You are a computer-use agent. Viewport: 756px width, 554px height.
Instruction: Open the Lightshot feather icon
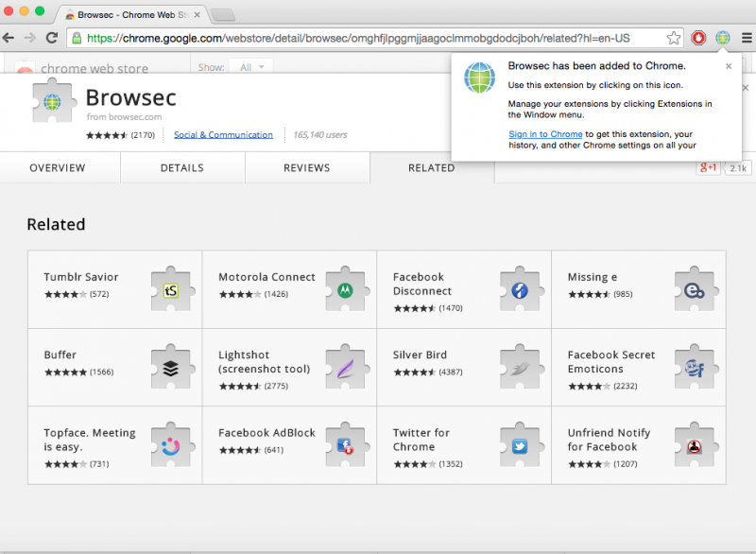point(346,368)
